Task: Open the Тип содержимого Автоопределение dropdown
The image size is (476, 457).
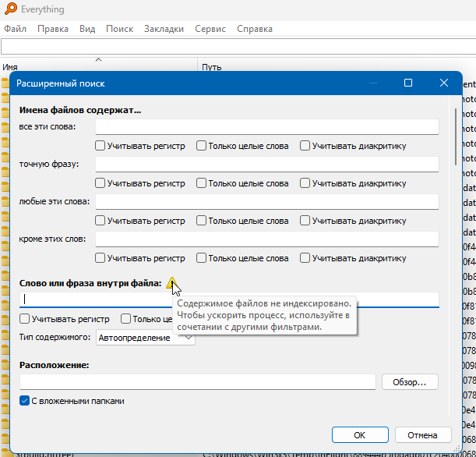Action: tap(146, 337)
